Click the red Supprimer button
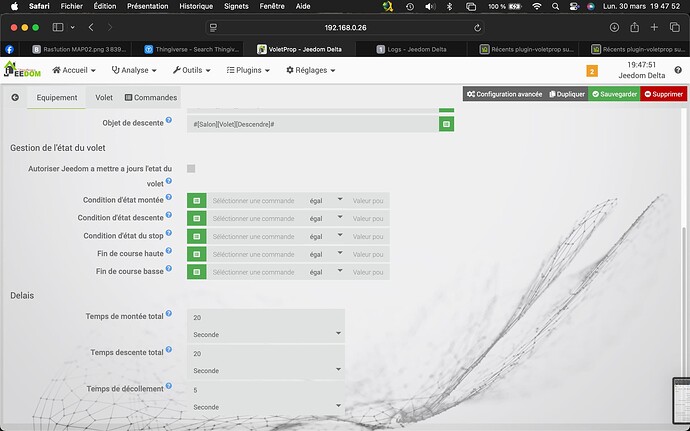690x431 pixels. pyautogui.click(x=664, y=94)
